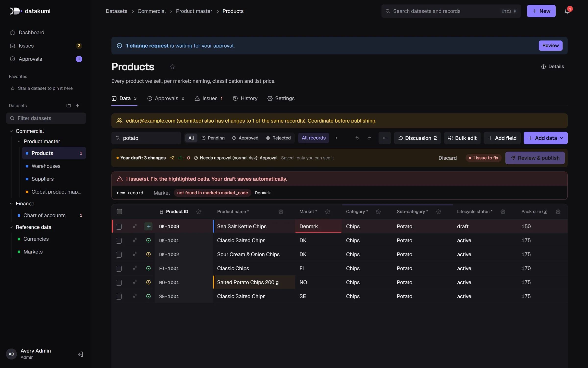Click the Review button in approval banner

pyautogui.click(x=551, y=46)
